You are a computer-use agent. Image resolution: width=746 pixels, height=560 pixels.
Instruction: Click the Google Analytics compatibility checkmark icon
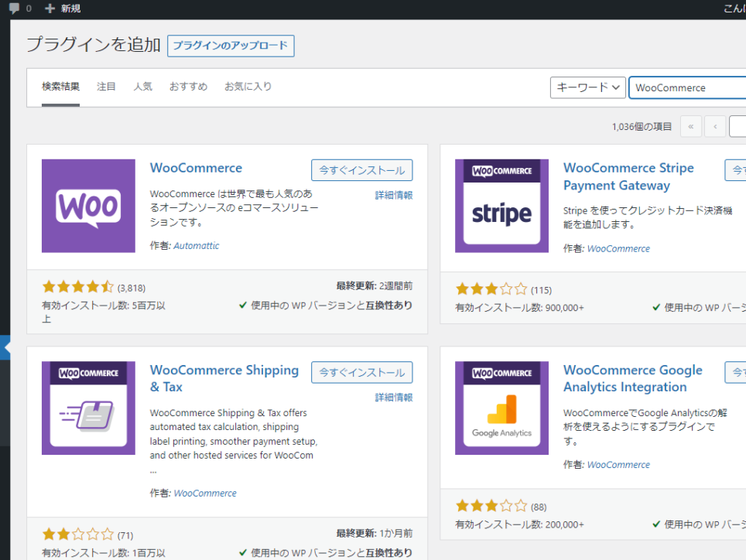point(656,524)
